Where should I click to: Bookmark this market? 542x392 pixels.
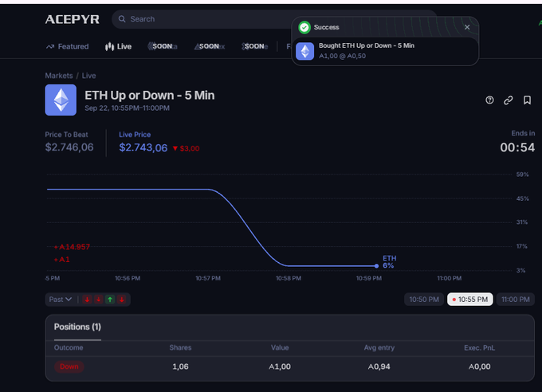(527, 100)
